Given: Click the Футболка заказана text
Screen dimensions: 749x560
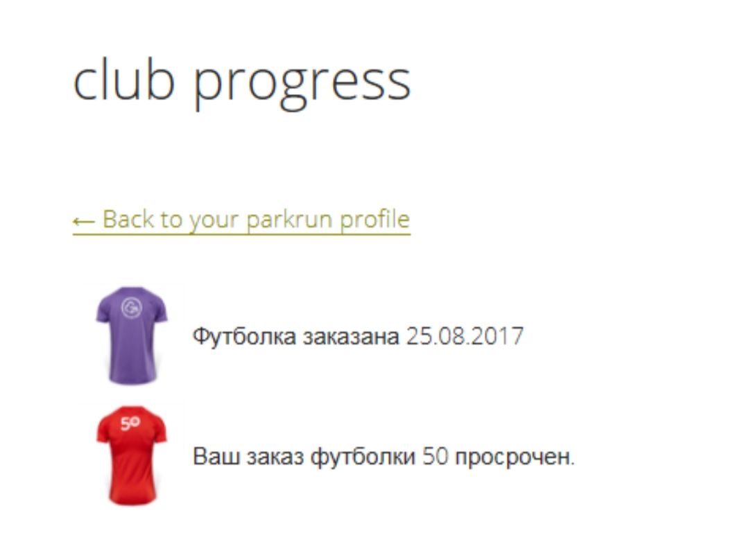Looking at the screenshot, I should [x=295, y=336].
